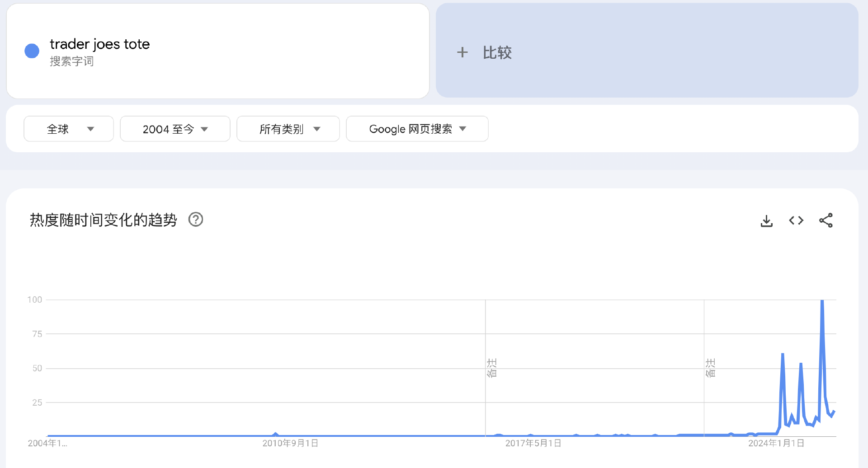Click the 热度随时间变化的趋势 chart title
Screen dimensions: 868x468
point(103,220)
